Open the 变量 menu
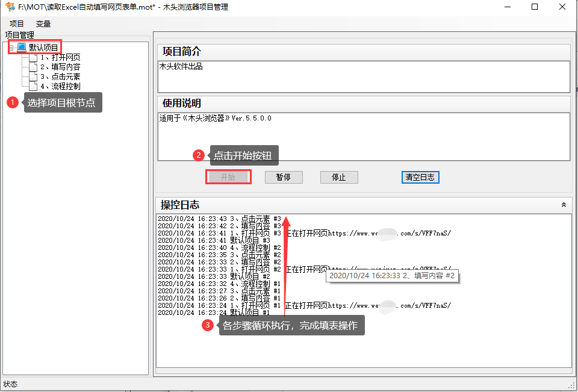This screenshot has height=392, width=578. pyautogui.click(x=42, y=23)
